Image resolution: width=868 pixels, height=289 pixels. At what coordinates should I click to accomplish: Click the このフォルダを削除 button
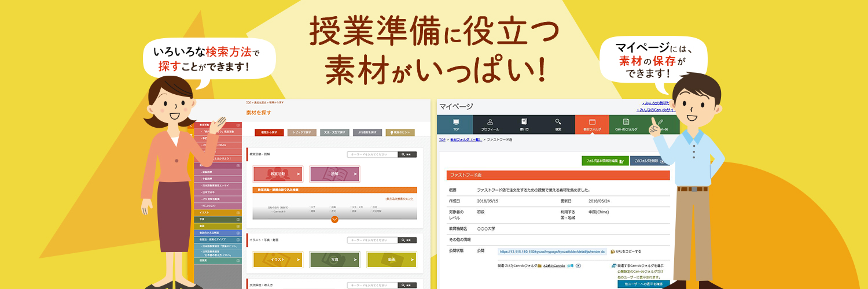pyautogui.click(x=650, y=161)
